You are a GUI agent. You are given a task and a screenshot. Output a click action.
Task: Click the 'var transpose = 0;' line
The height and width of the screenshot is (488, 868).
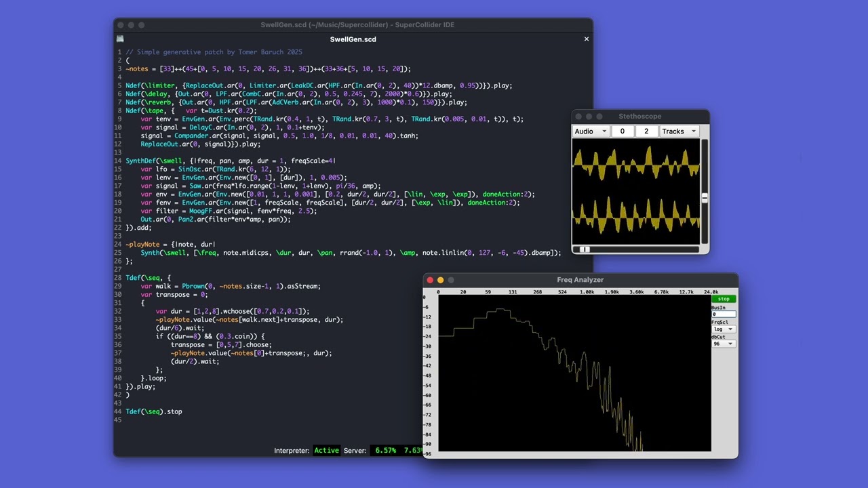pos(174,294)
